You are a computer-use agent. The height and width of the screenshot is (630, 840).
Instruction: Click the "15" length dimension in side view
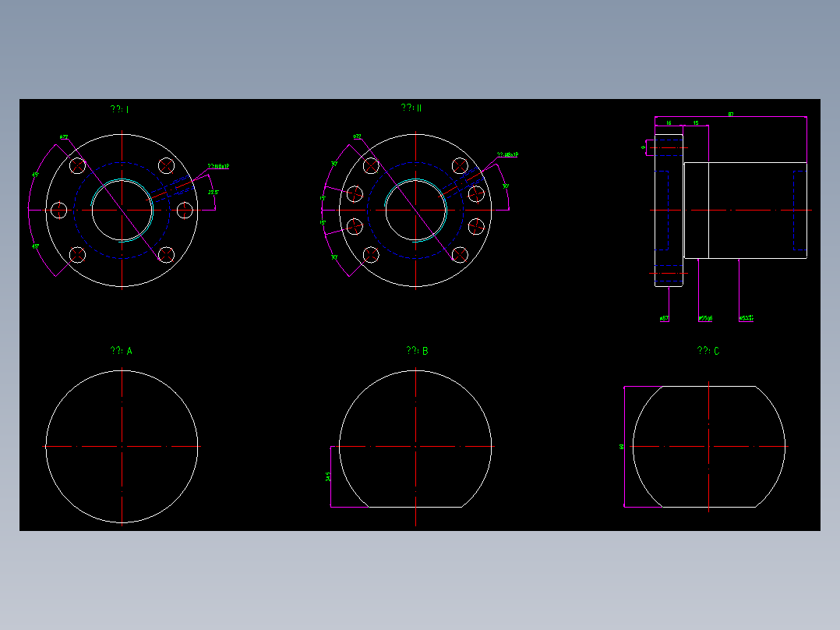coord(696,122)
